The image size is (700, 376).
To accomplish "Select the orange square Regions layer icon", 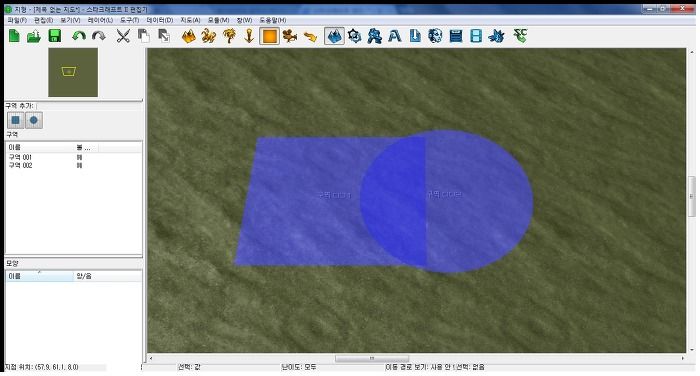I will click(269, 36).
